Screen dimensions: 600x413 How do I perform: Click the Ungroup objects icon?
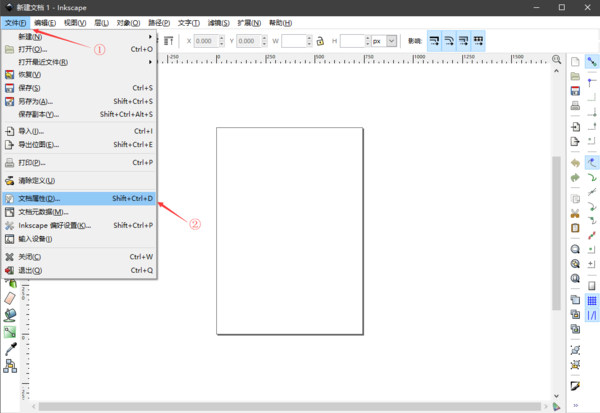575,364
